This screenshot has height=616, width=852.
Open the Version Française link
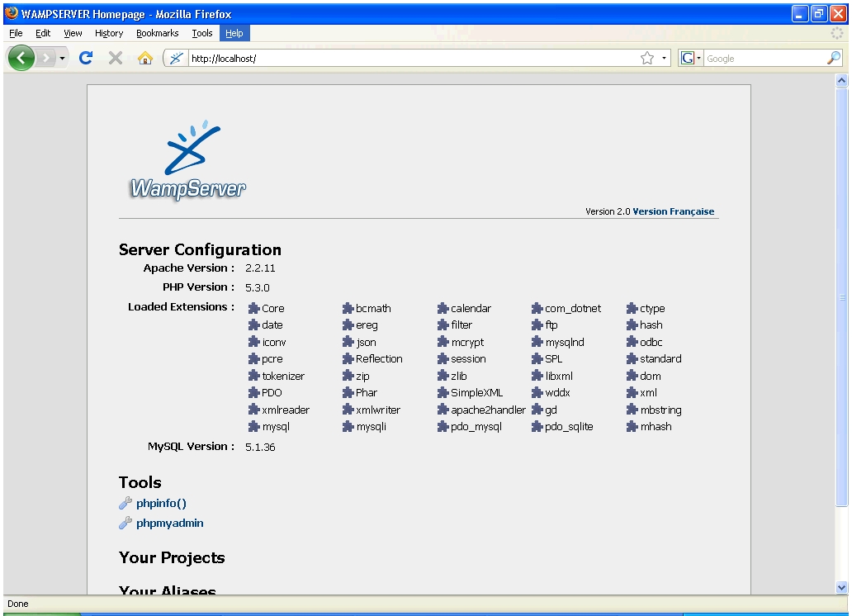click(x=673, y=211)
